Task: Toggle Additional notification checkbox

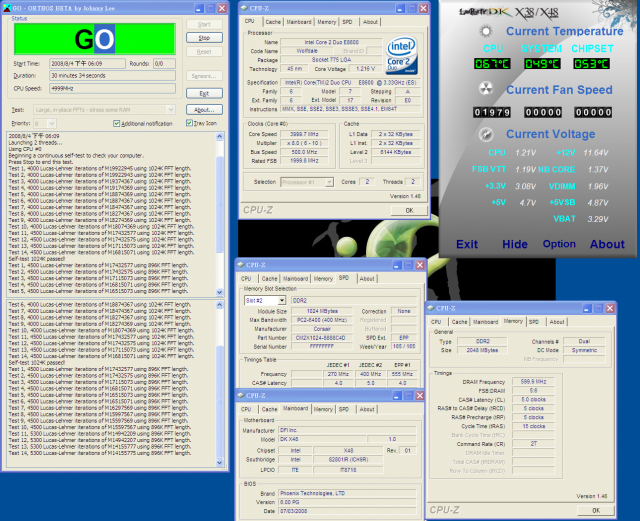Action: coord(116,123)
